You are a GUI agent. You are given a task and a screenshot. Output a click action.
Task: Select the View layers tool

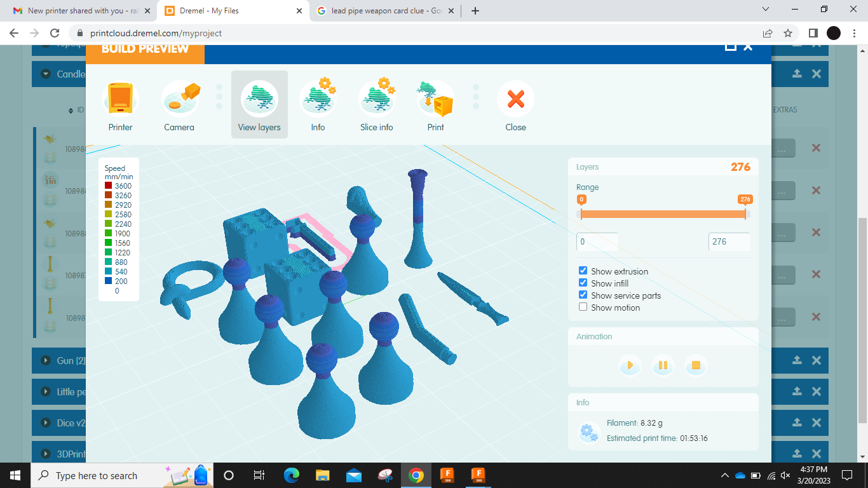click(259, 105)
